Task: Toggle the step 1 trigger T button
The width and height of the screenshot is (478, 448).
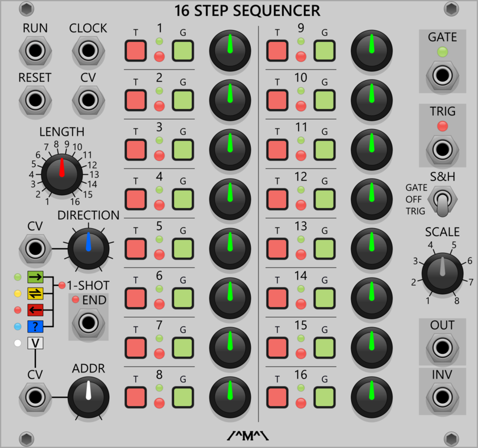Action: point(136,51)
